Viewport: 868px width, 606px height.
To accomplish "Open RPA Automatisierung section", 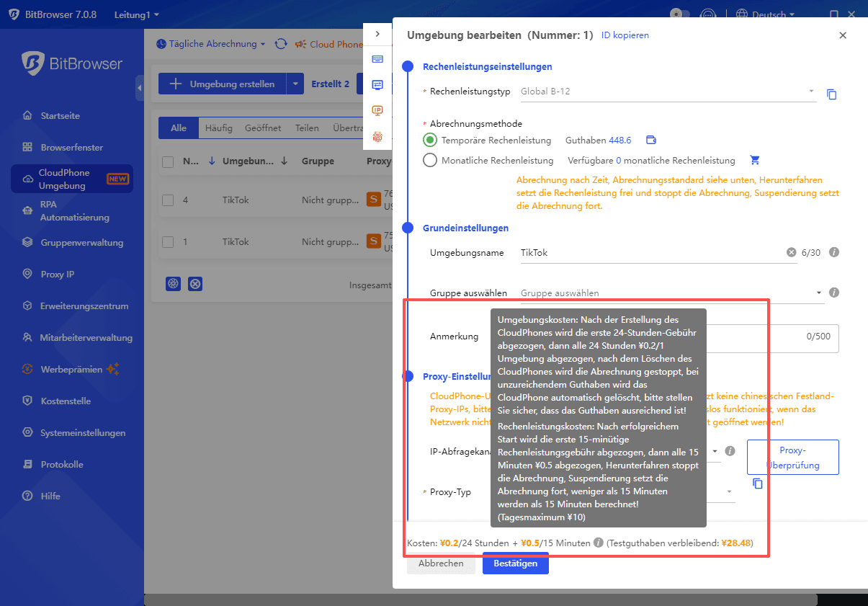I will coord(74,211).
